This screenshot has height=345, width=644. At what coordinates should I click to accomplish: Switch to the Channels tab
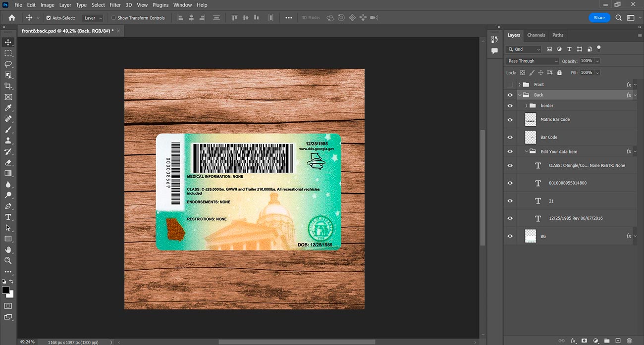click(x=536, y=35)
